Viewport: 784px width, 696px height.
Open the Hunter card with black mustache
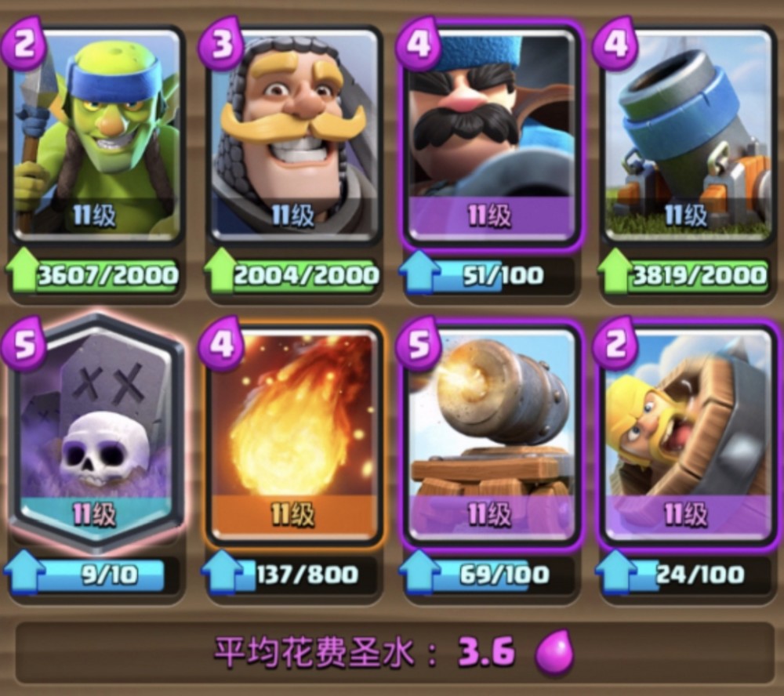[491, 135]
